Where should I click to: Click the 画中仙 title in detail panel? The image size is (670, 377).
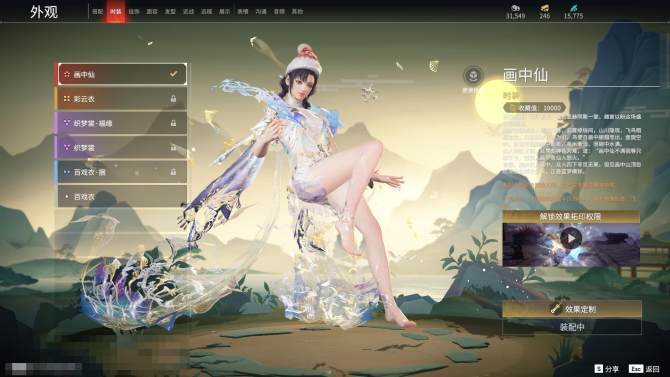click(526, 75)
